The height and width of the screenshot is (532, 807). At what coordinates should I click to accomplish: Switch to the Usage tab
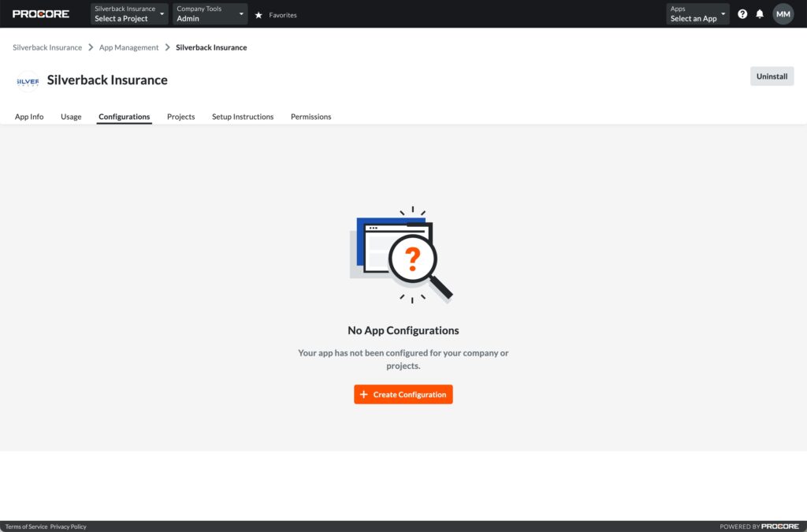coord(71,117)
